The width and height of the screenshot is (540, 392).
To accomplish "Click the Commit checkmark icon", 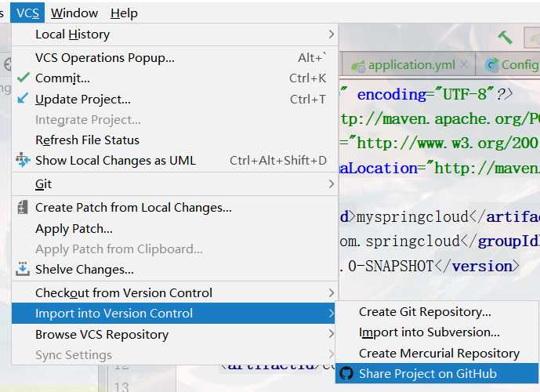I will click(x=23, y=78).
